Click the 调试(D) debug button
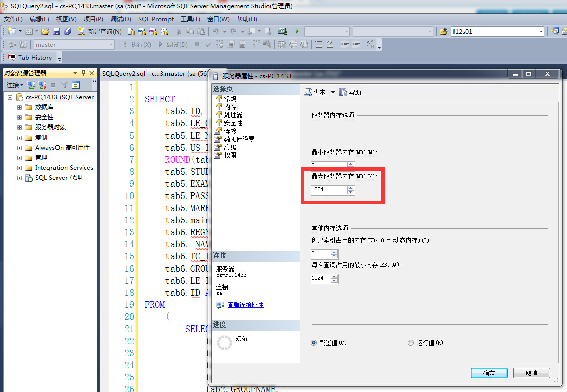The width and height of the screenshot is (567, 392). (173, 44)
